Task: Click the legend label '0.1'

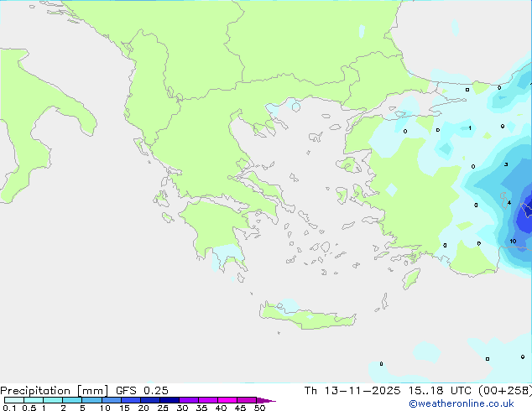Action: (9, 408)
